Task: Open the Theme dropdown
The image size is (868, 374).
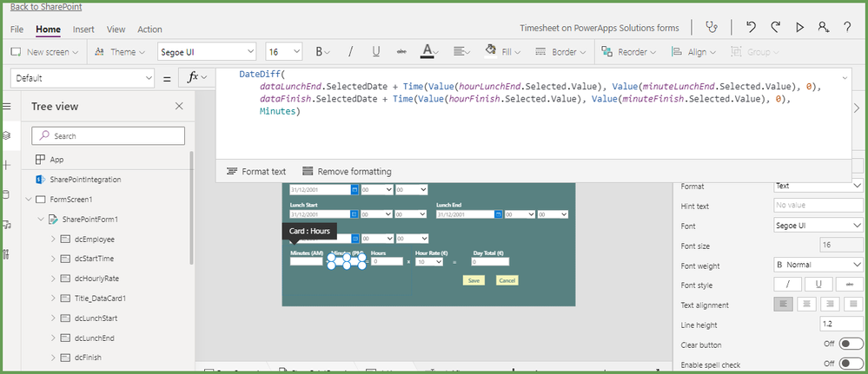Action: click(120, 52)
